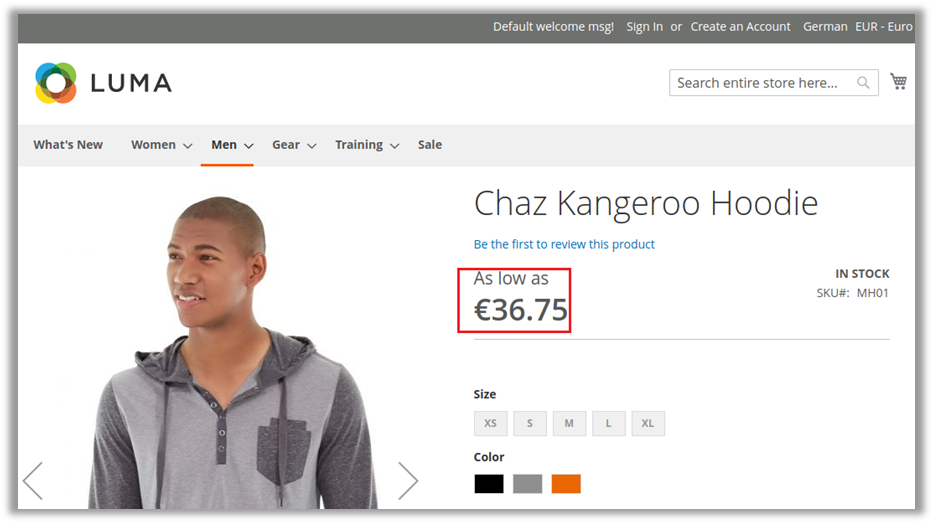This screenshot has width=935, height=524.
Task: Choose the black color swatch
Action: (489, 484)
